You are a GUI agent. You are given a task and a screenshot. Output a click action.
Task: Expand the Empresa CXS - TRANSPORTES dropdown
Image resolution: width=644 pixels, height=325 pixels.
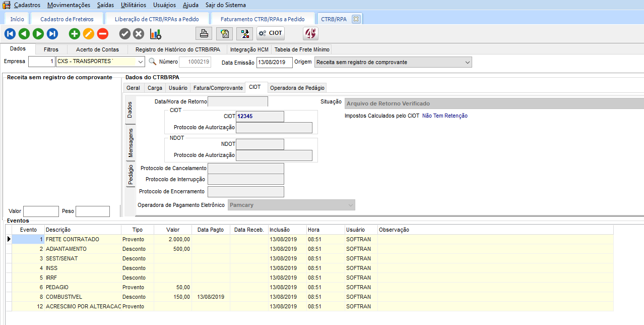pos(141,62)
